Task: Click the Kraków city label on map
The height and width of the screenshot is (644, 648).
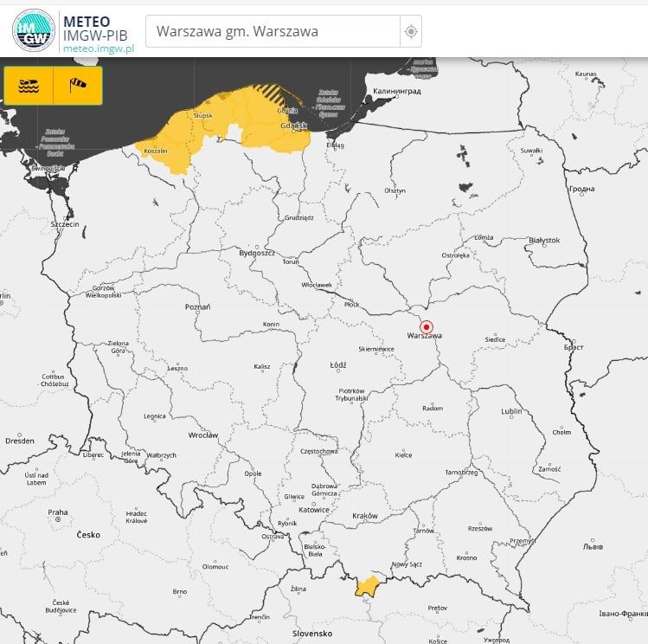Action: (365, 516)
